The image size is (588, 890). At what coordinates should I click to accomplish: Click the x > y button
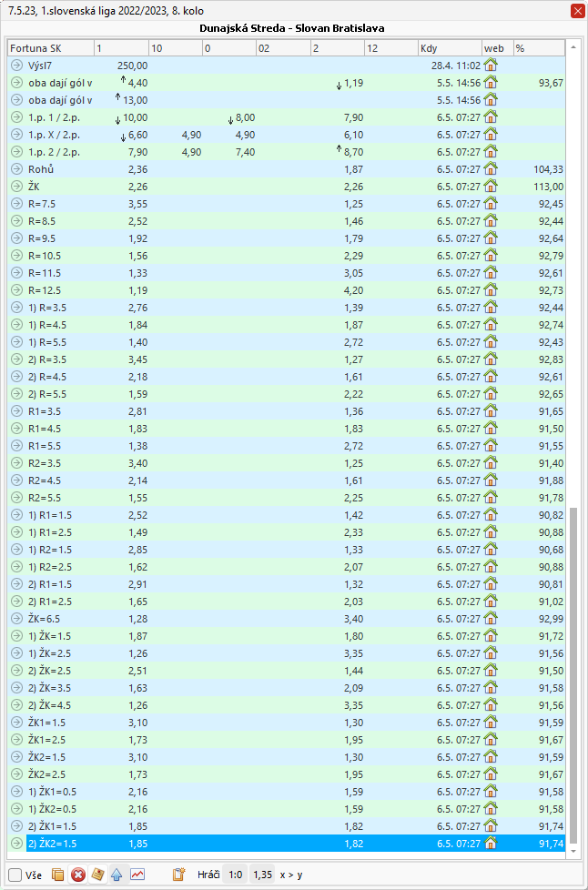tap(291, 875)
